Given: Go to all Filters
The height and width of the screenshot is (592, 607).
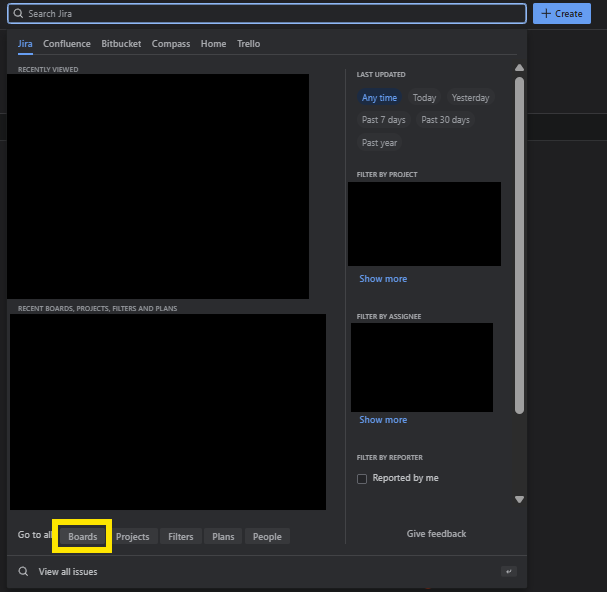Looking at the screenshot, I should tap(181, 537).
